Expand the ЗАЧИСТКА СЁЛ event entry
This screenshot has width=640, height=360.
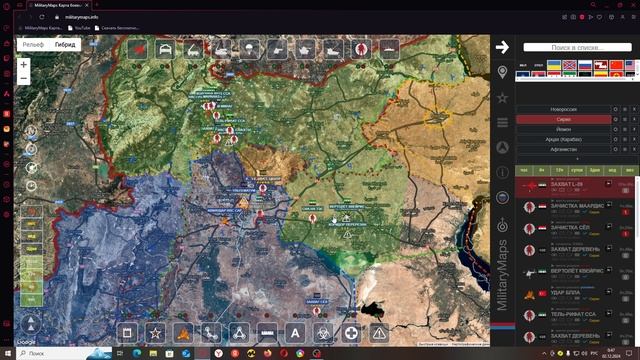click(608, 227)
